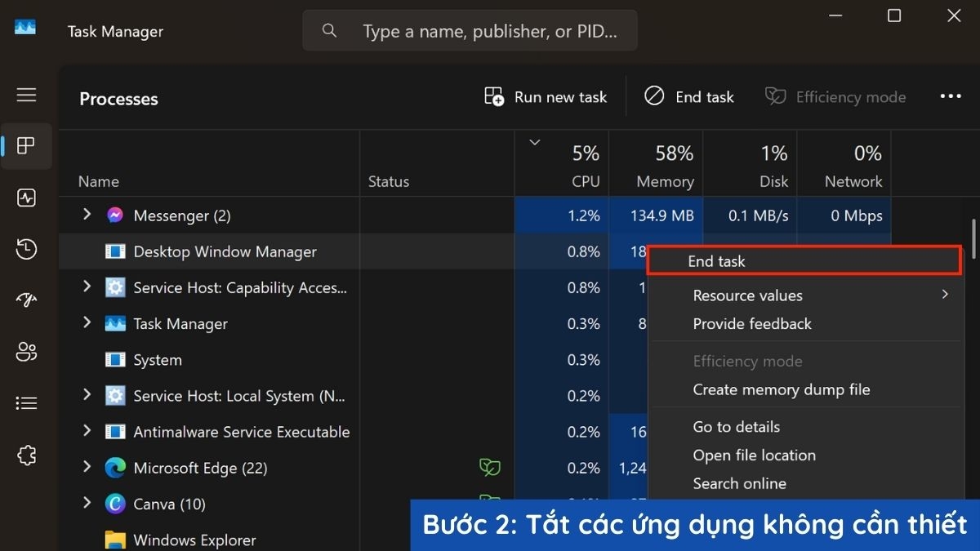Sort processes by the Memory column
The width and height of the screenshot is (980, 551).
pos(656,167)
